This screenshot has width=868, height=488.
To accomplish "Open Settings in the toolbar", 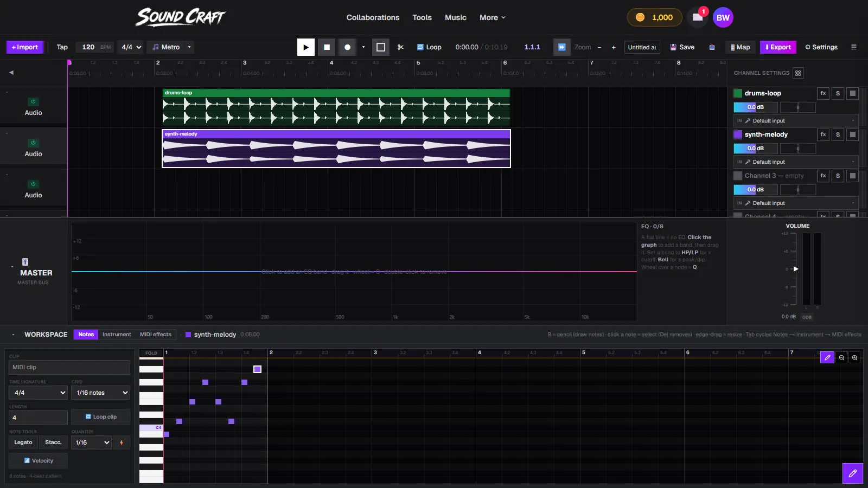I will coord(821,47).
